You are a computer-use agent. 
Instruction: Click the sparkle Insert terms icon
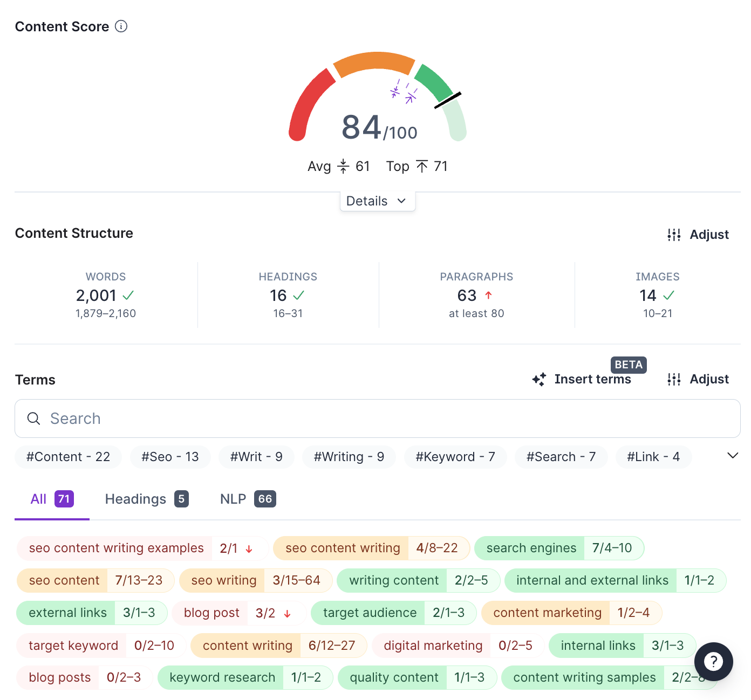[x=539, y=379]
